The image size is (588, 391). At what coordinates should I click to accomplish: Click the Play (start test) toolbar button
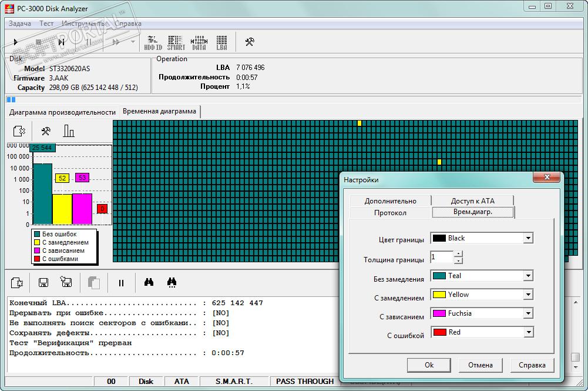pyautogui.click(x=16, y=42)
